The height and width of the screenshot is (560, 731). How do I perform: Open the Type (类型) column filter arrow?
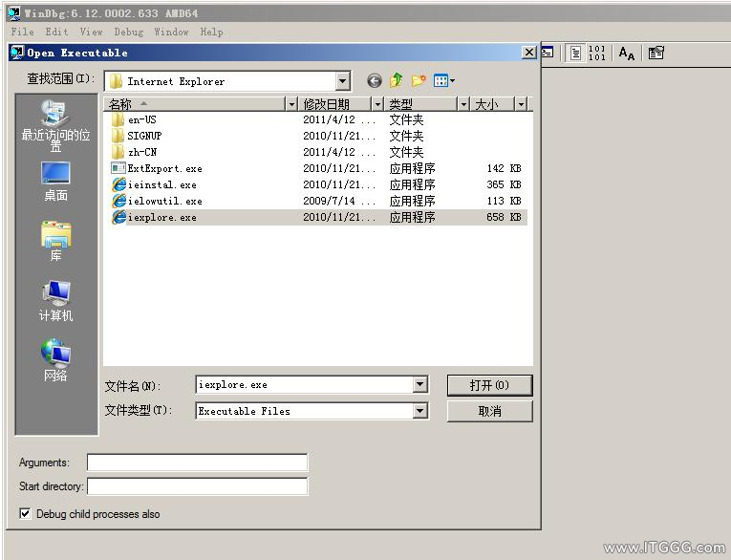click(462, 104)
